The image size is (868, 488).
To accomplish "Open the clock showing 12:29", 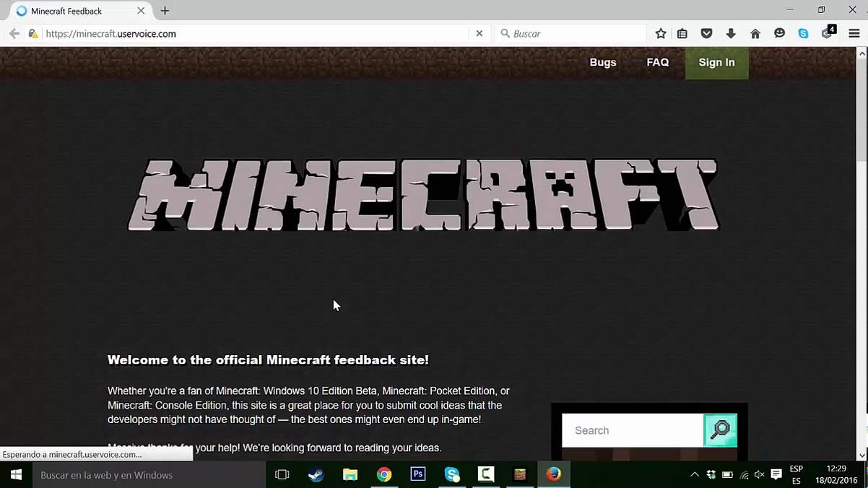I will 836,474.
